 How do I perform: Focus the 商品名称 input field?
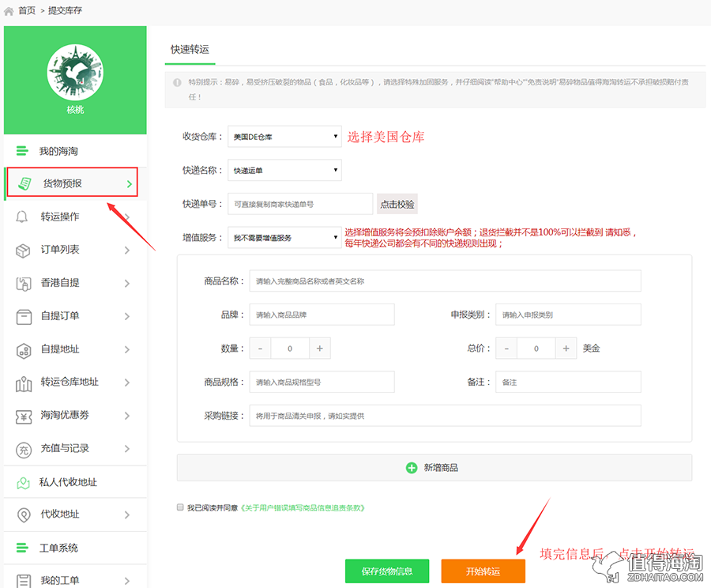pyautogui.click(x=446, y=281)
